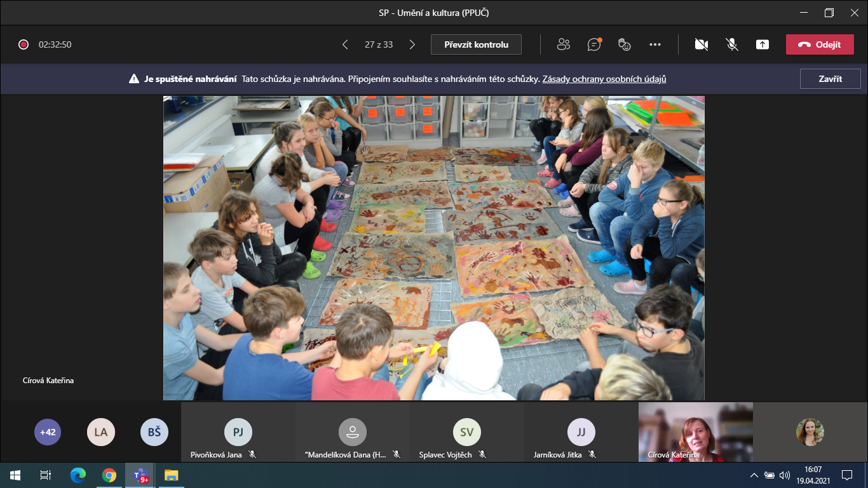
Task: Go to the next slide
Action: (412, 44)
